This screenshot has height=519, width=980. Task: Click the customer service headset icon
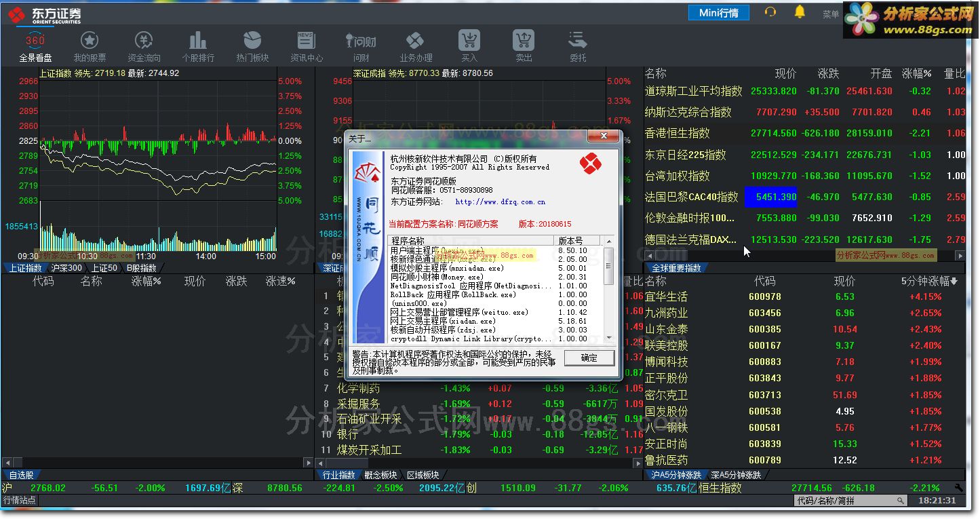[770, 12]
